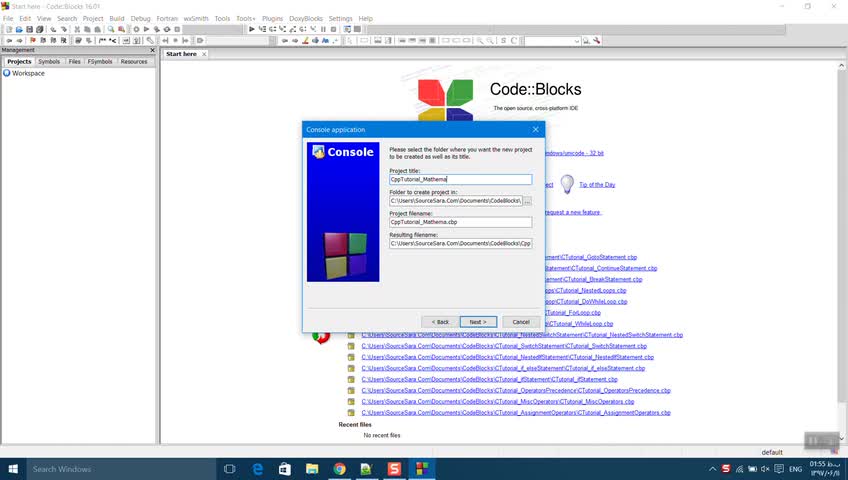Close the Start here tab
Screen dimensions: 848x480
204,54
